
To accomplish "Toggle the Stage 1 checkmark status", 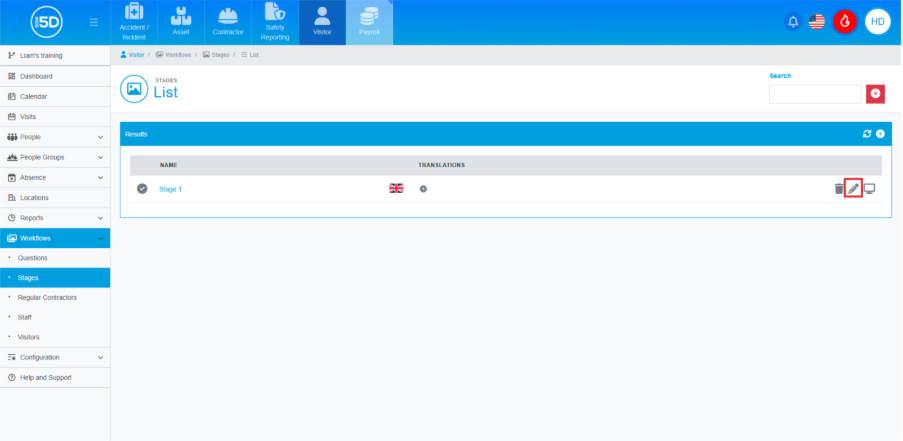I will 142,189.
